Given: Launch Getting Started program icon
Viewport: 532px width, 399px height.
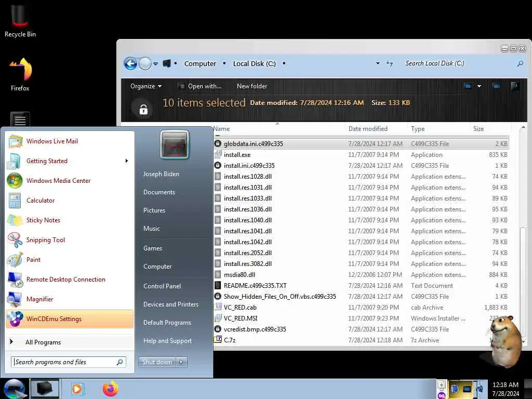Looking at the screenshot, I should [14, 161].
